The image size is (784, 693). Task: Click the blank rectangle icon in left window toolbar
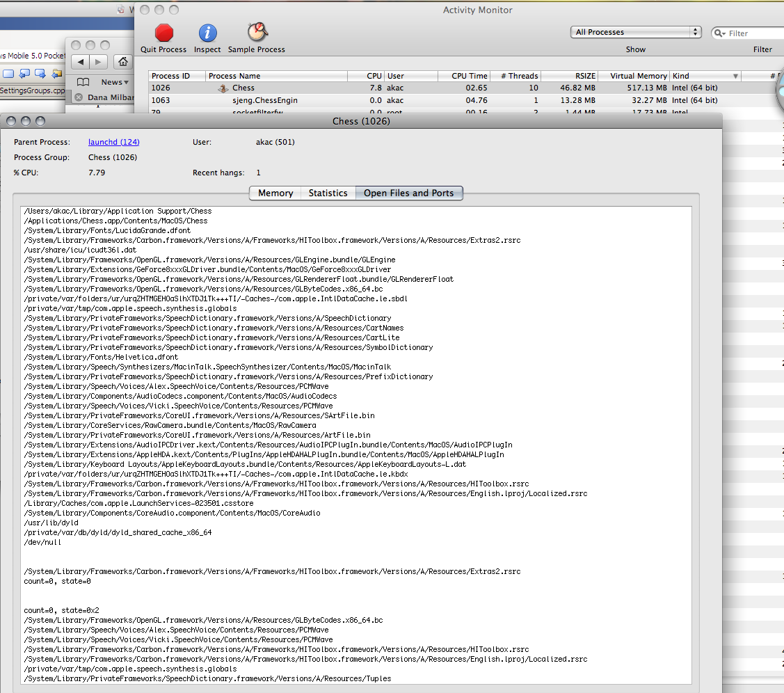coord(8,74)
